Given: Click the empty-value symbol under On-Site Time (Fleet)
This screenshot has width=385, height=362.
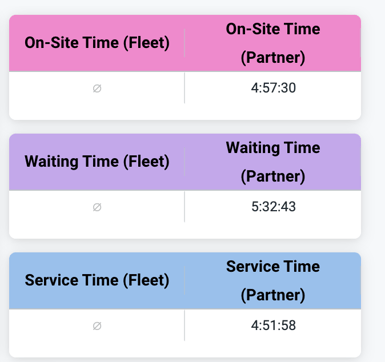Looking at the screenshot, I should (97, 88).
